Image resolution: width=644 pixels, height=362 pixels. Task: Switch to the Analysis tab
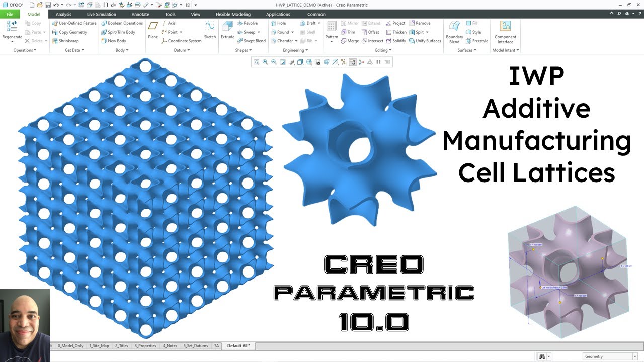63,14
